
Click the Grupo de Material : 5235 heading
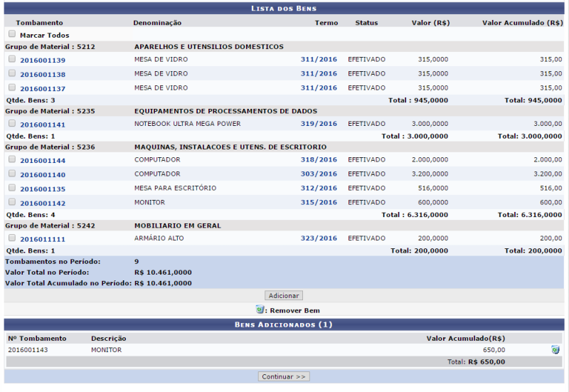(50, 111)
